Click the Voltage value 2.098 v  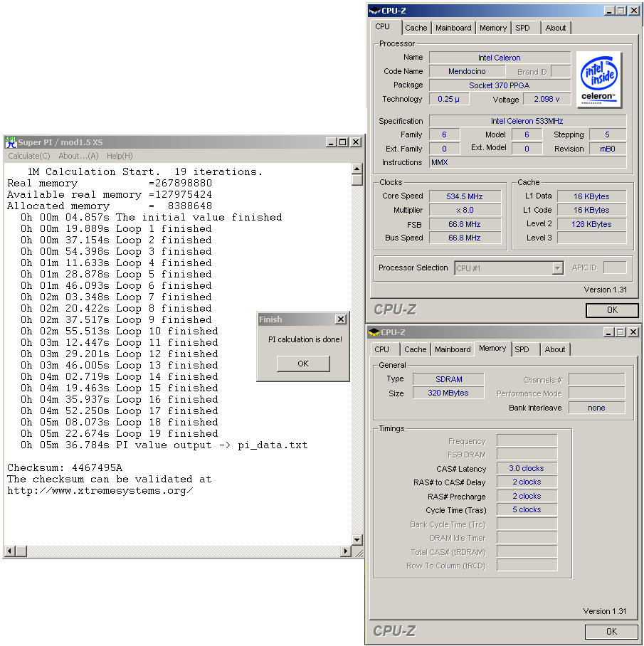(x=547, y=99)
